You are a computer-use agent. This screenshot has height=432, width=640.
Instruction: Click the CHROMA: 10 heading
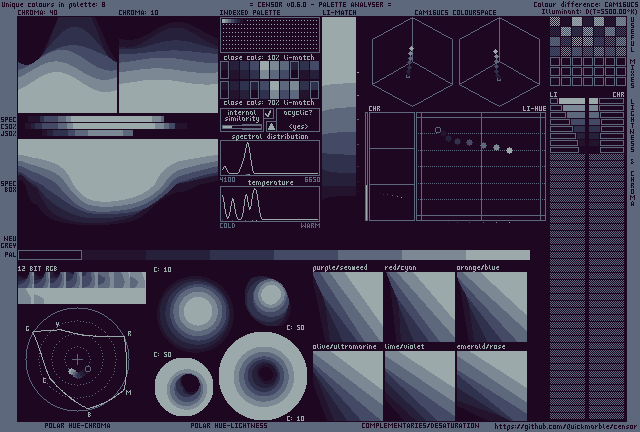138,13
